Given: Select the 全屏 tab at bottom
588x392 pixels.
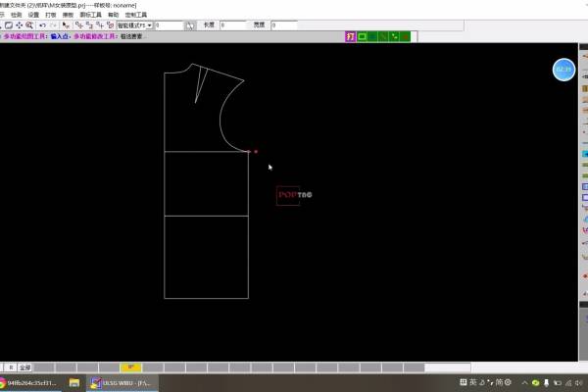Looking at the screenshot, I should click(x=24, y=367).
